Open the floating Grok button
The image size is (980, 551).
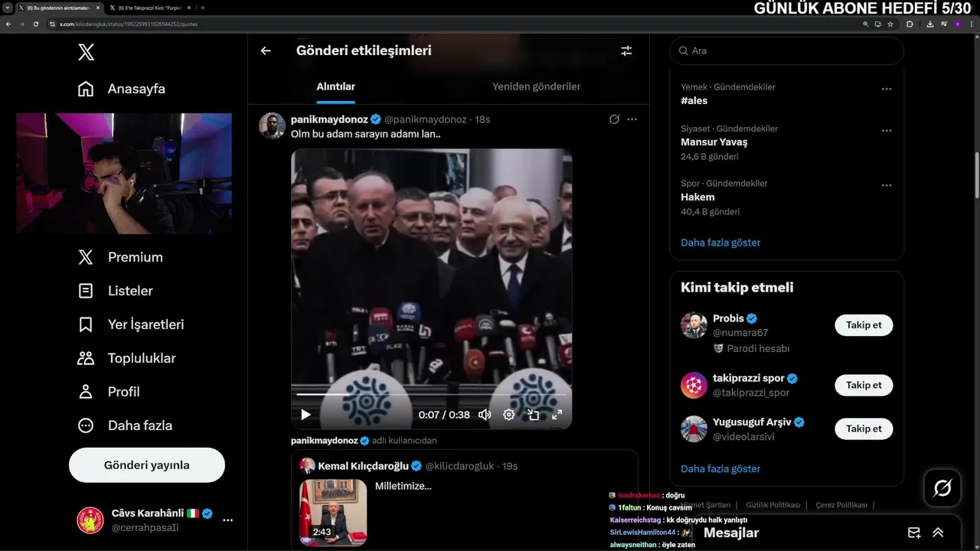click(942, 488)
